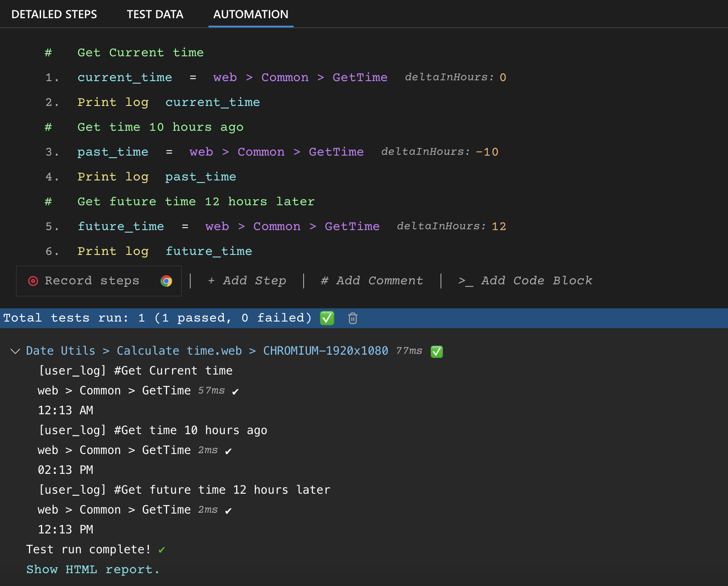Select the Automation tab

click(x=250, y=14)
